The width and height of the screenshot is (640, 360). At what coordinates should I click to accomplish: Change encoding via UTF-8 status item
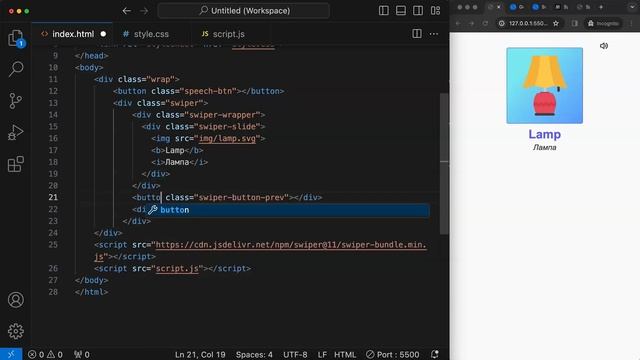(x=295, y=355)
